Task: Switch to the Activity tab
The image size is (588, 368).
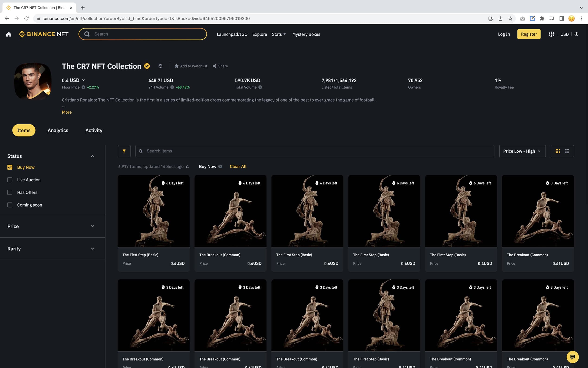Action: click(x=94, y=131)
